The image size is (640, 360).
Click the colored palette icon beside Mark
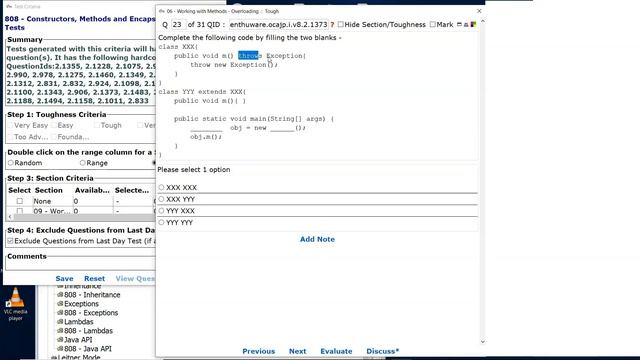[473, 24]
